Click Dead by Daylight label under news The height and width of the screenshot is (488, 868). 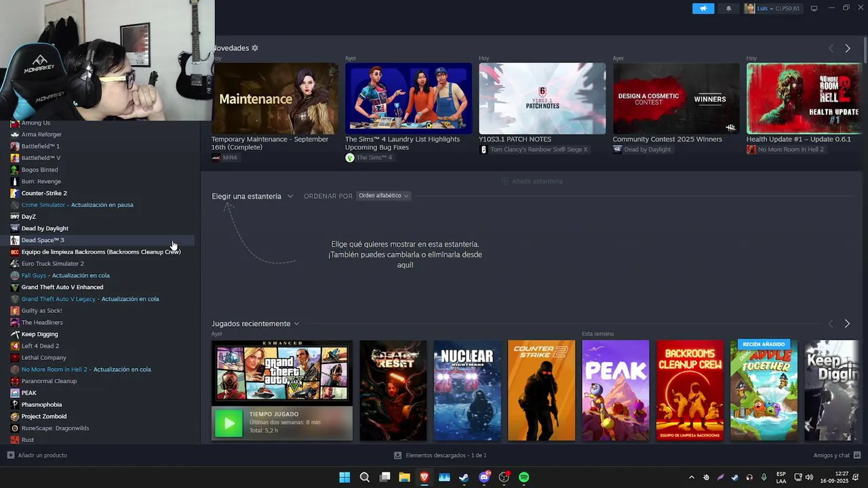pos(642,149)
